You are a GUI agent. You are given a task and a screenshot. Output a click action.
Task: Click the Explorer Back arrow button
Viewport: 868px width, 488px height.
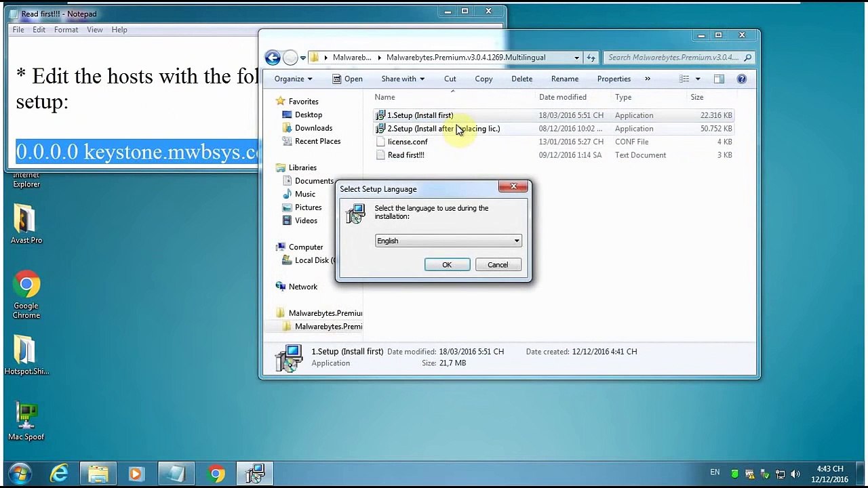[x=273, y=58]
